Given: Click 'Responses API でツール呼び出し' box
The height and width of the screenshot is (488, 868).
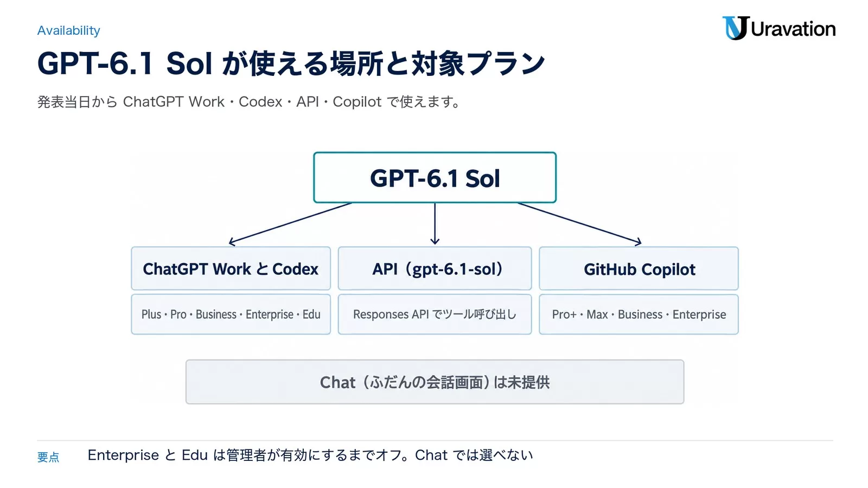Looking at the screenshot, I should click(435, 314).
